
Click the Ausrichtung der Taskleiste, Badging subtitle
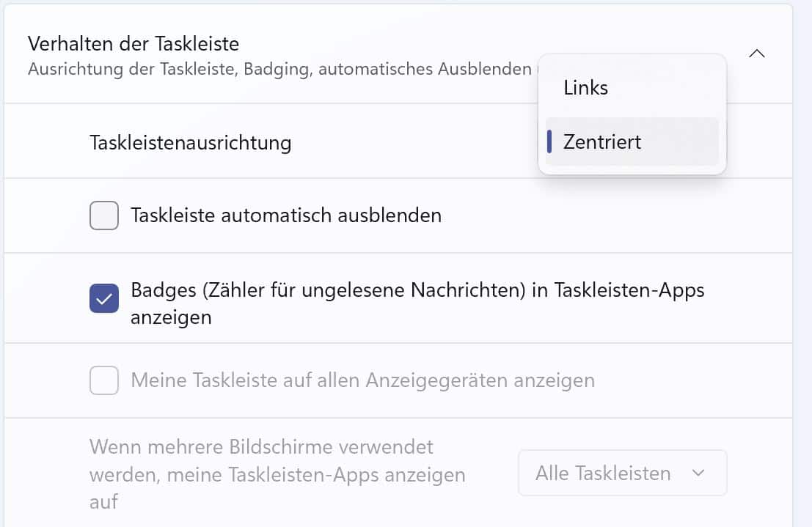[279, 70]
